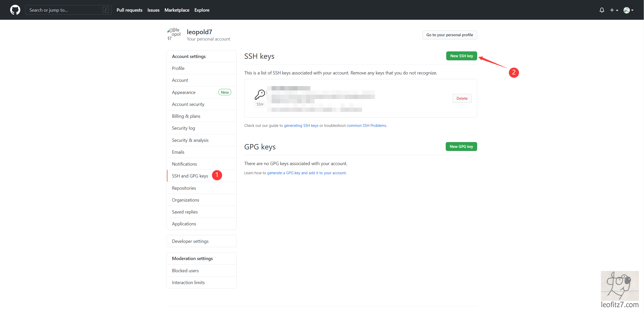Click the plus icon to create new
The width and height of the screenshot is (644, 314).
(612, 10)
